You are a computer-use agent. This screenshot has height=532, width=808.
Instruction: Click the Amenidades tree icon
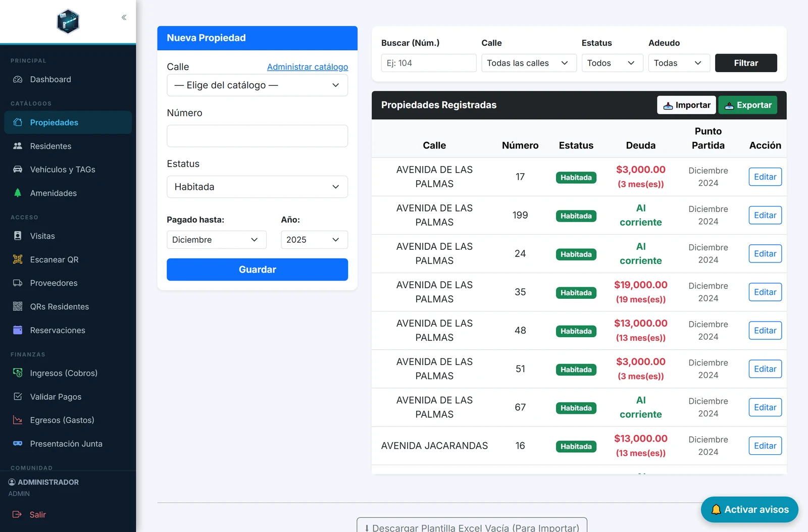point(18,193)
